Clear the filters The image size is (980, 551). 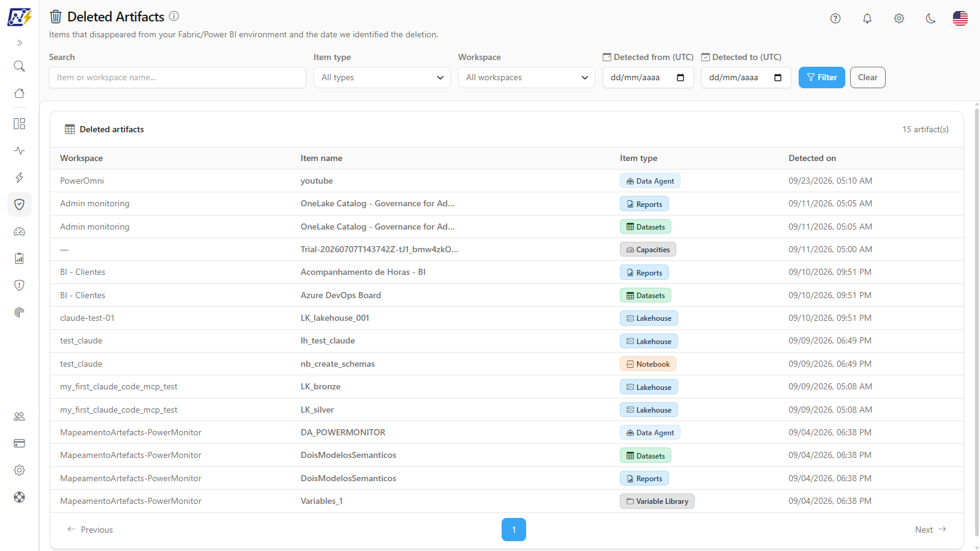tap(868, 77)
